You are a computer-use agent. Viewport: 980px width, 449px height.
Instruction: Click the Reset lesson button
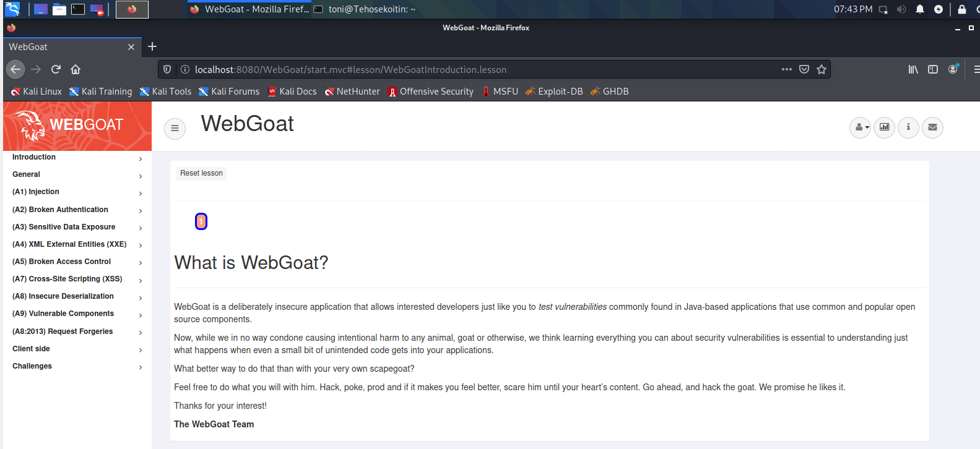[201, 173]
